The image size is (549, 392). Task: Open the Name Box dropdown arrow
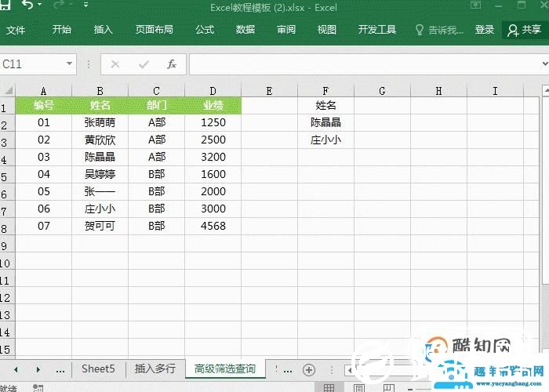69,64
